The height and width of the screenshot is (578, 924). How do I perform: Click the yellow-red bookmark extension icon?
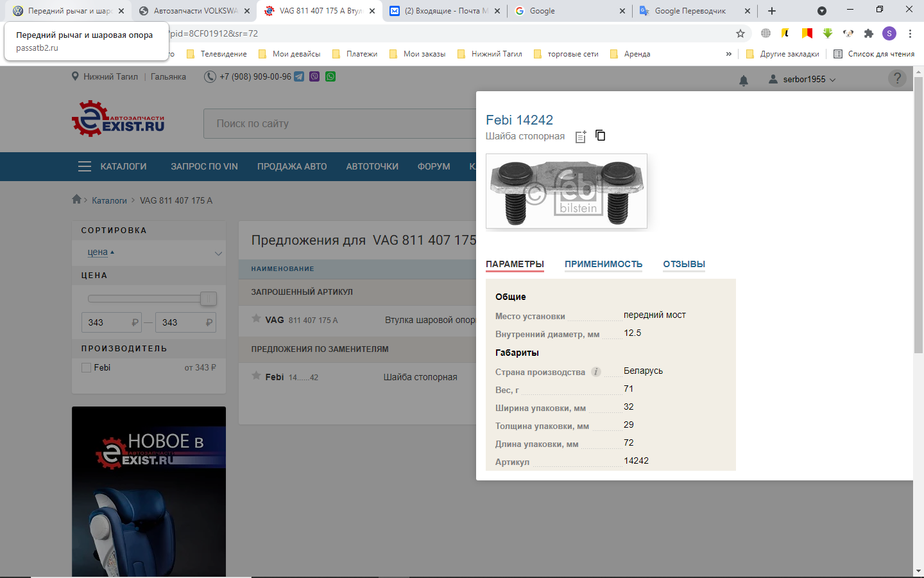coord(807,33)
